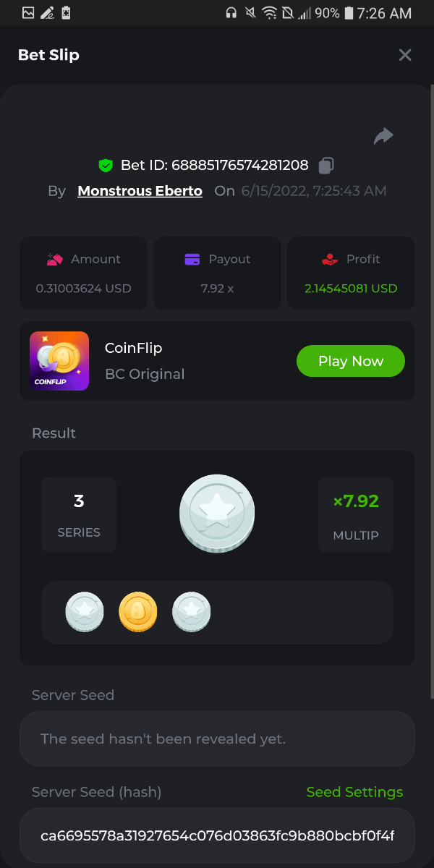Tap the large silver star coin
This screenshot has width=434, height=868.
click(x=217, y=514)
